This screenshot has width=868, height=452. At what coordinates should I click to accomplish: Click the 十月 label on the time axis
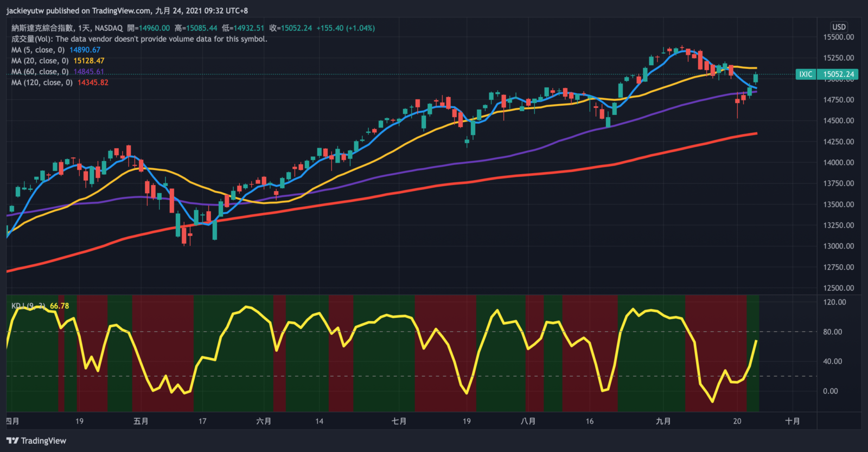pos(792,421)
